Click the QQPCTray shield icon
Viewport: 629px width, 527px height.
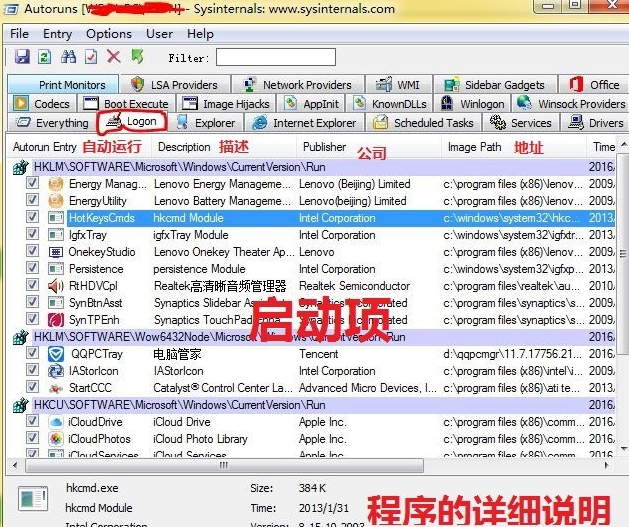pos(56,354)
